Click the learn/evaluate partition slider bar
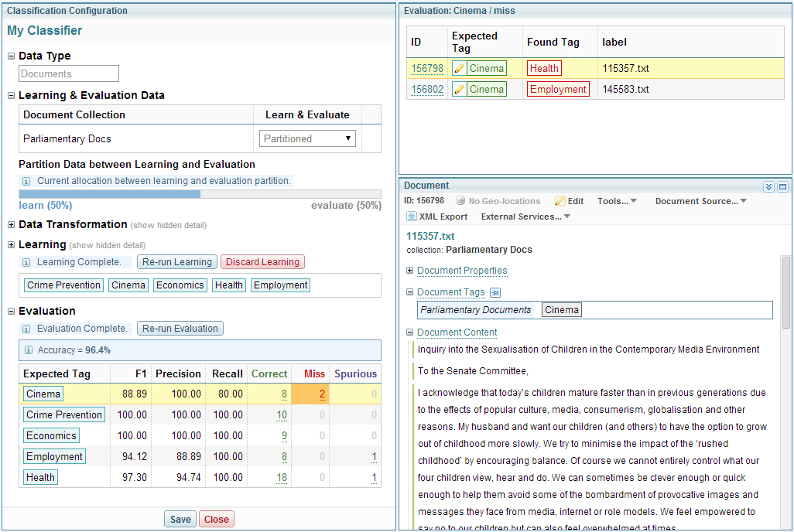The height and width of the screenshot is (532, 794). click(200, 194)
